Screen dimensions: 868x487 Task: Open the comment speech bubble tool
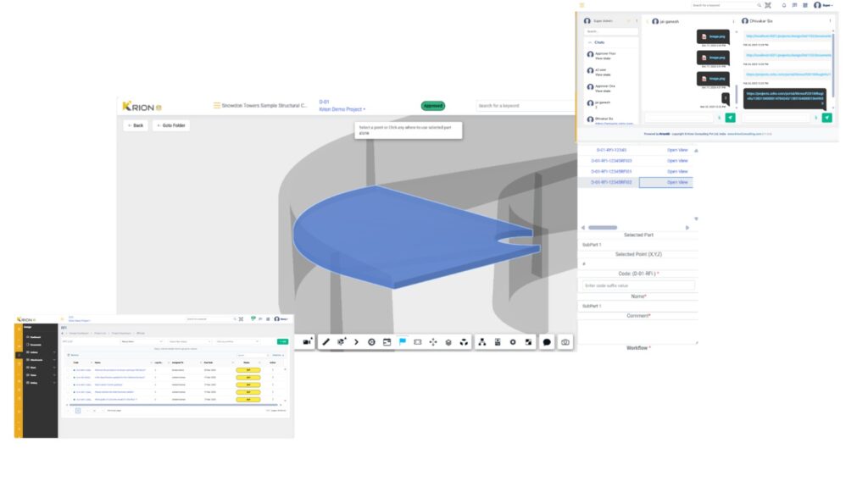tap(547, 342)
